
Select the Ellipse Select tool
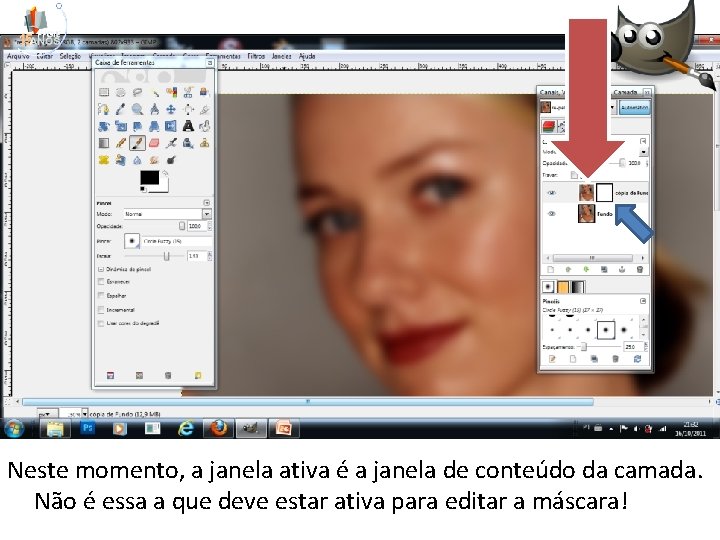tap(120, 92)
